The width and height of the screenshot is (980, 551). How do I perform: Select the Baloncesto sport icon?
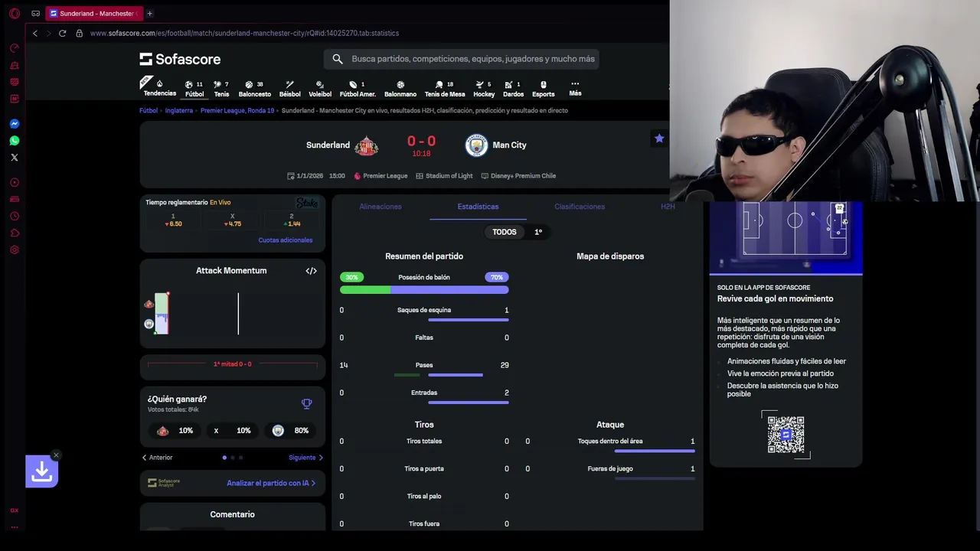(255, 89)
